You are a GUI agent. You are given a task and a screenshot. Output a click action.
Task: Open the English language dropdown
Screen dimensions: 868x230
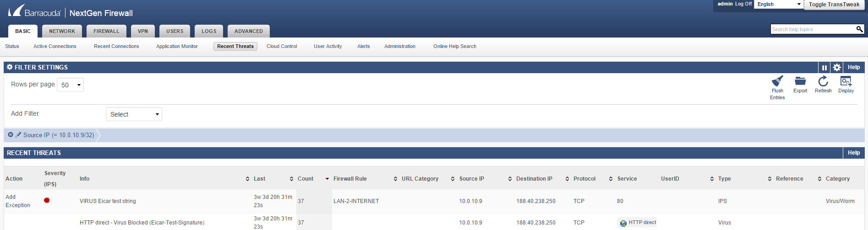779,4
